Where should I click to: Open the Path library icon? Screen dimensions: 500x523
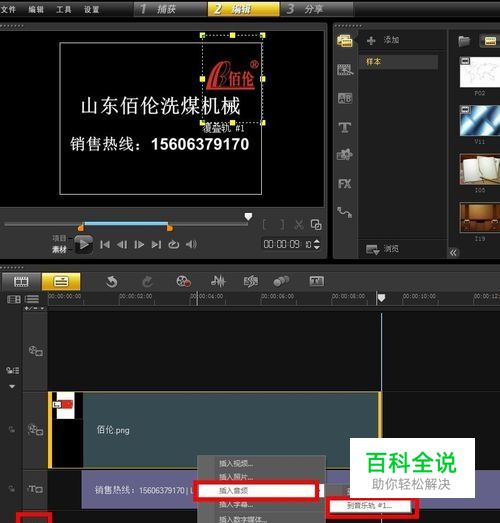tap(345, 212)
